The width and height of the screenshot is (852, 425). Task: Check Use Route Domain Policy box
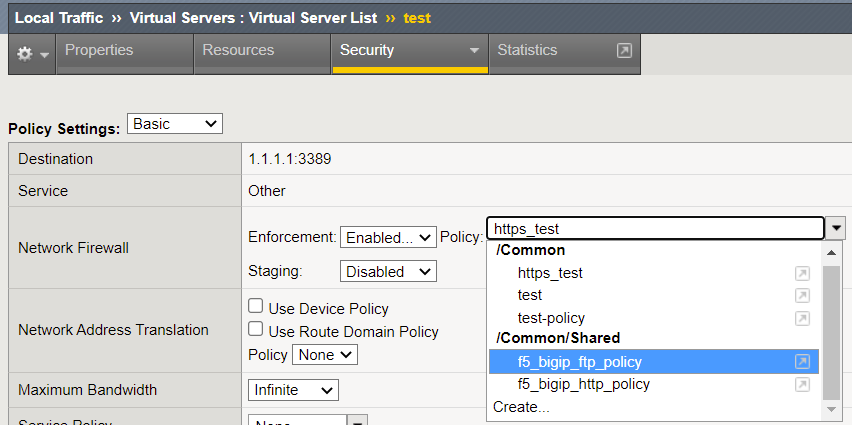256,330
